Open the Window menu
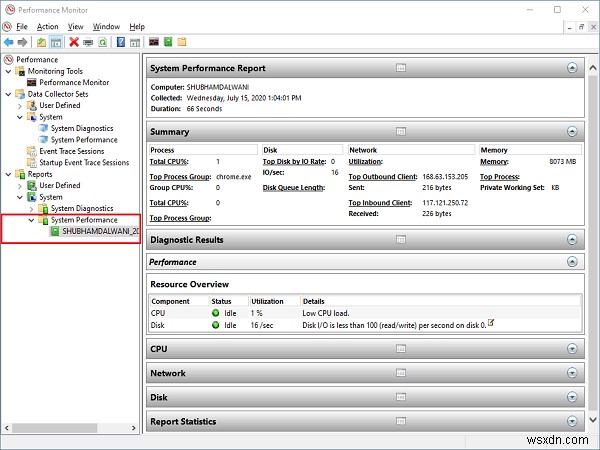 (106, 27)
